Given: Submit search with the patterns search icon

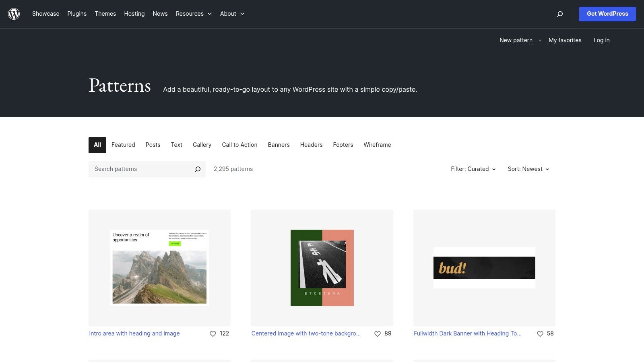Looking at the screenshot, I should 198,169.
